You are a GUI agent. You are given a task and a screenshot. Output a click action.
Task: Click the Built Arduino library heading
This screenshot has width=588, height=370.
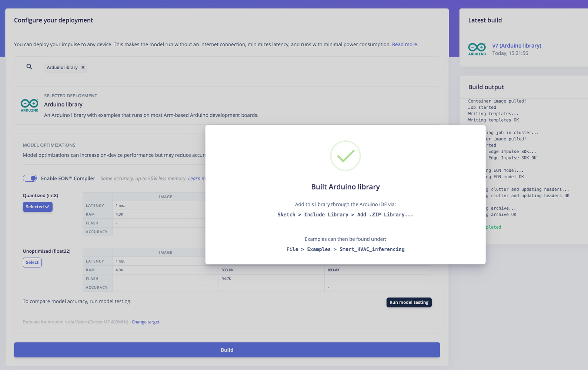[x=345, y=186]
